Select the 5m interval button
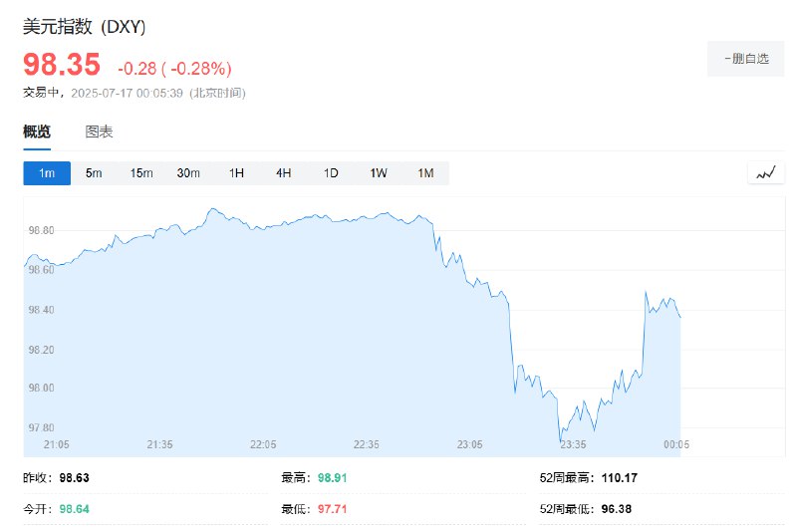The image size is (797, 532). (x=94, y=173)
